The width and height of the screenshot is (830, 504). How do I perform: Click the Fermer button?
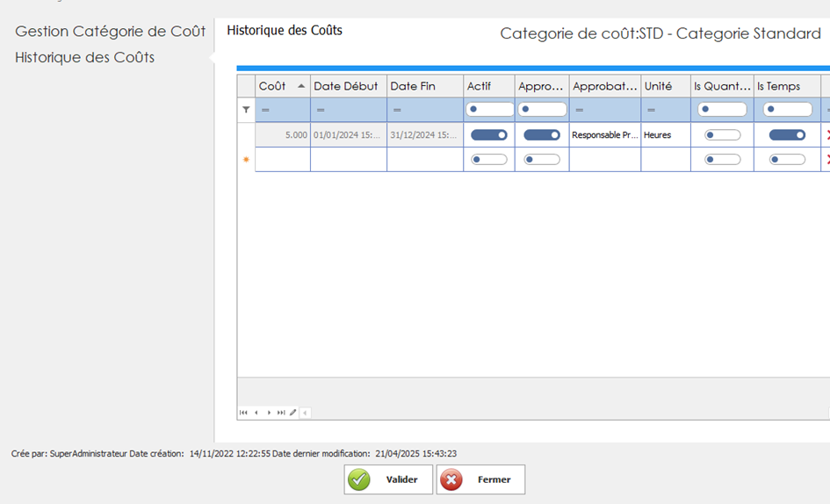point(480,479)
